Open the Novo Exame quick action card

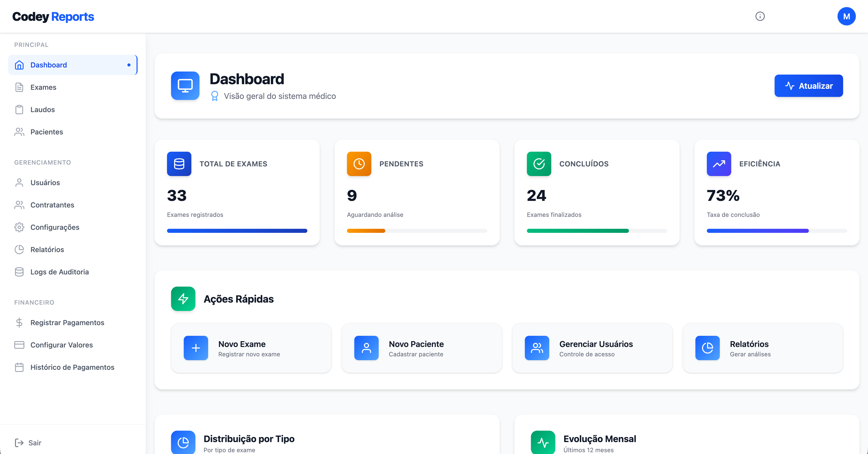point(251,348)
